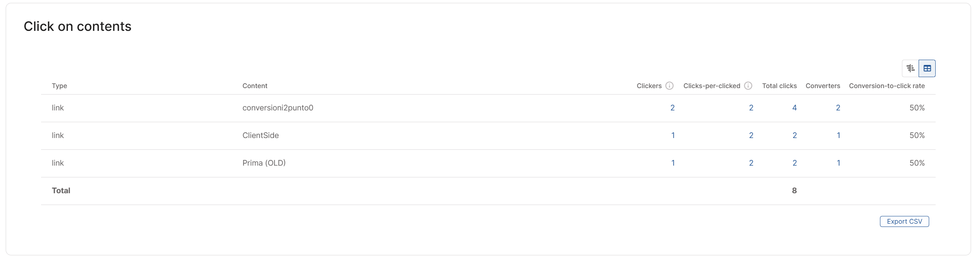This screenshot has height=259, width=980.
Task: Select the table view icon
Action: [927, 68]
